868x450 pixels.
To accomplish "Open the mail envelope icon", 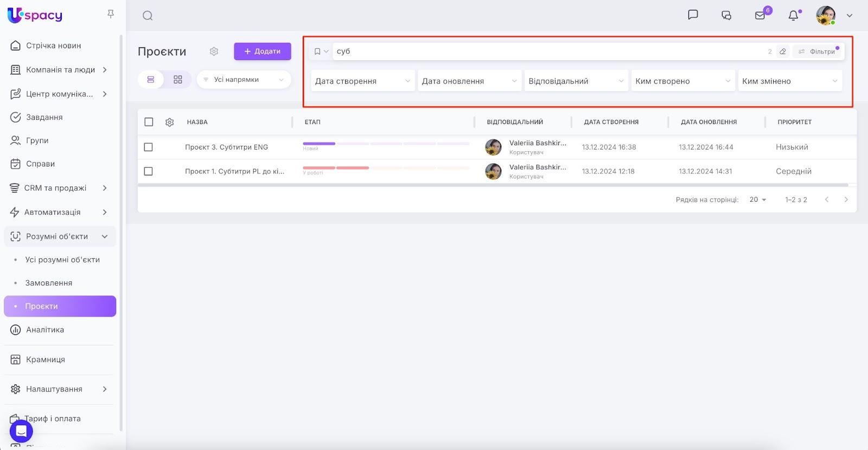I will click(x=760, y=16).
